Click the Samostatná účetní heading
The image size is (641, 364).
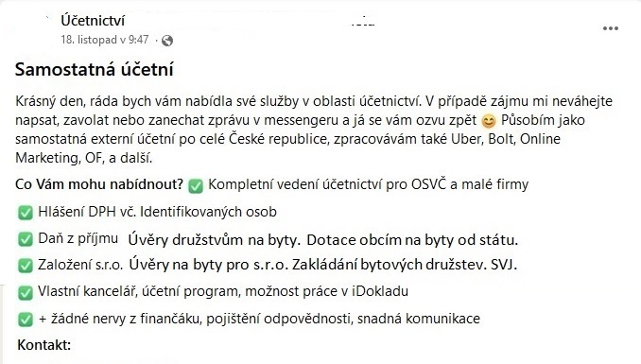[x=95, y=69]
